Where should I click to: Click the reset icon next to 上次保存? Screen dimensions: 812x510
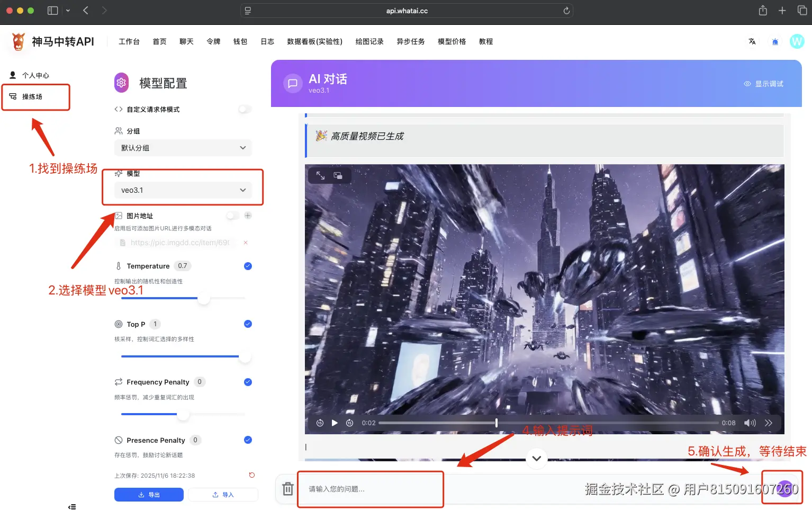(251, 475)
